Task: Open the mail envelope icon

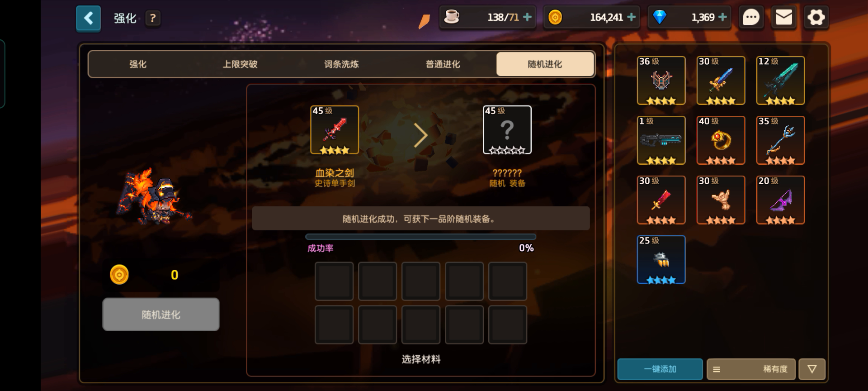Action: 783,18
